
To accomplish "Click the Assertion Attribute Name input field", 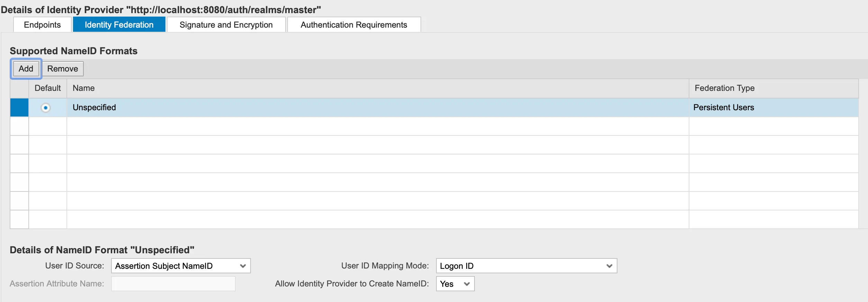I will (173, 284).
